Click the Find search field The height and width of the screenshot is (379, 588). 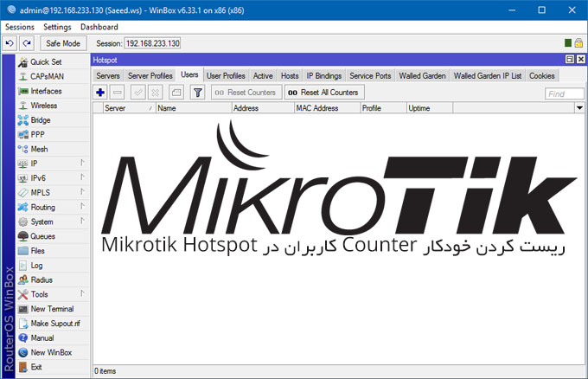tap(565, 93)
